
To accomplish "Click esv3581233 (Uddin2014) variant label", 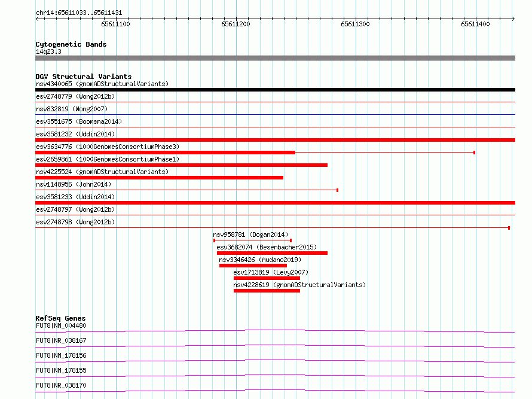I will pyautogui.click(x=75, y=197).
